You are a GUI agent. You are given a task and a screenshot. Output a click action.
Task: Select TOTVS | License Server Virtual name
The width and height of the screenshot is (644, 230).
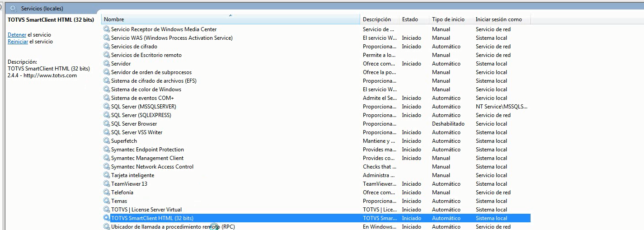point(146,210)
